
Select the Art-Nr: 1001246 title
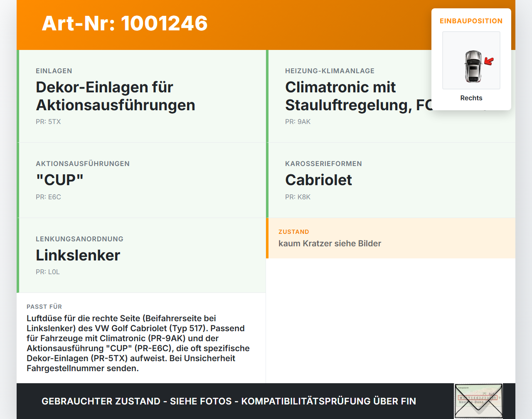pyautogui.click(x=125, y=23)
